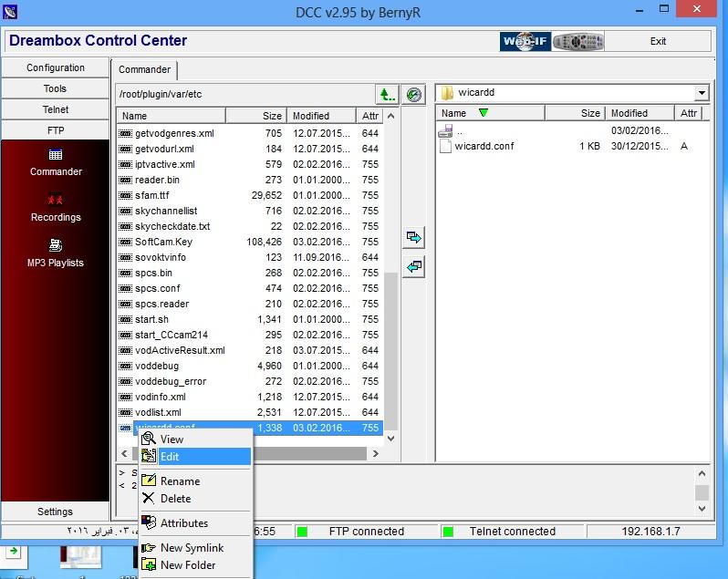728x579 pixels.
Task: Open the remote control icon
Action: (x=578, y=41)
